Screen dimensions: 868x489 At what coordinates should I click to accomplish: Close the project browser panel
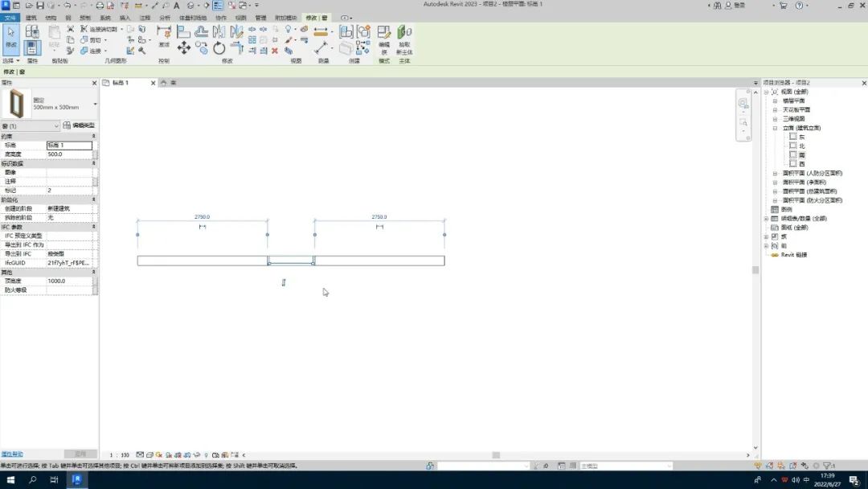tap(864, 83)
